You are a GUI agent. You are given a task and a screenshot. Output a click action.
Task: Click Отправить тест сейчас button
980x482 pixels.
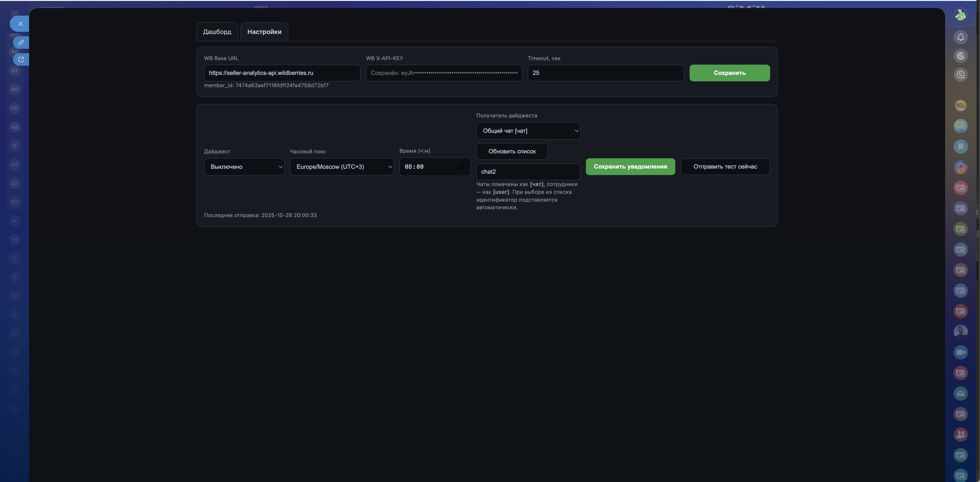[725, 167]
